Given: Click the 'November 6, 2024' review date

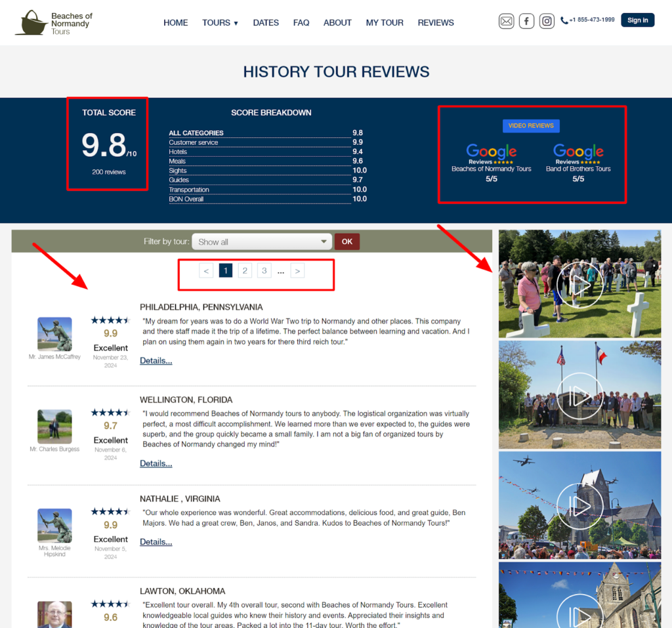Looking at the screenshot, I should [x=110, y=453].
